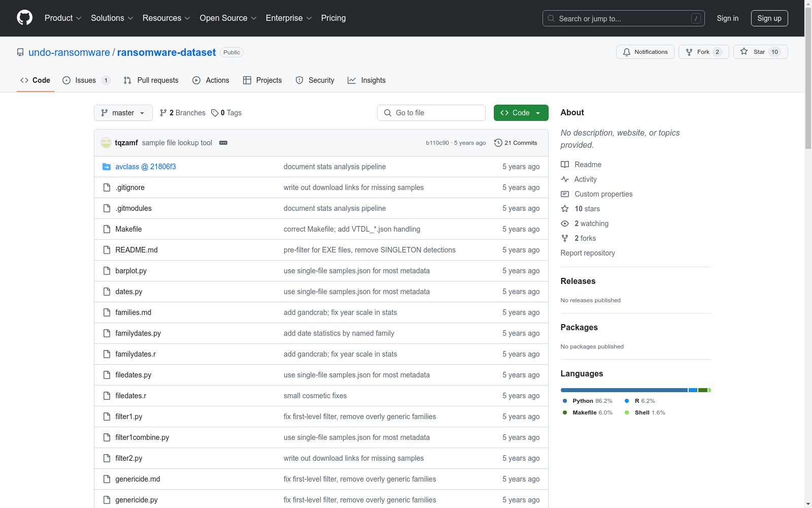Open the master branch selector dropdown

[x=123, y=113]
